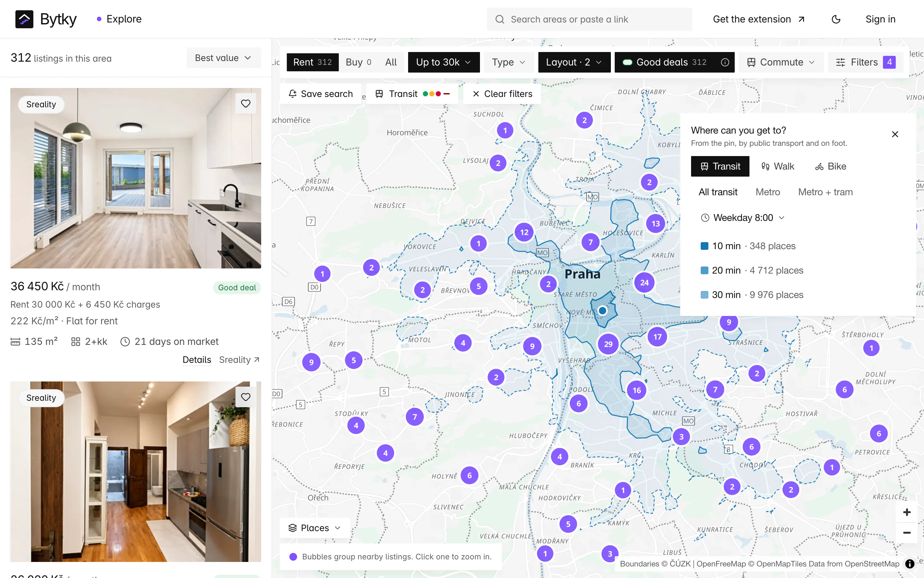Favorite the second listing with heart icon
The width and height of the screenshot is (924, 578).
[245, 397]
